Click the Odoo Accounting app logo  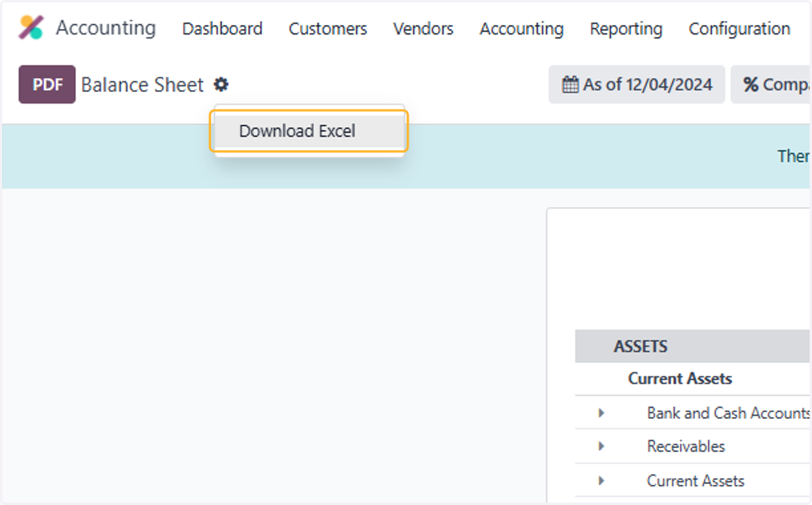point(31,28)
